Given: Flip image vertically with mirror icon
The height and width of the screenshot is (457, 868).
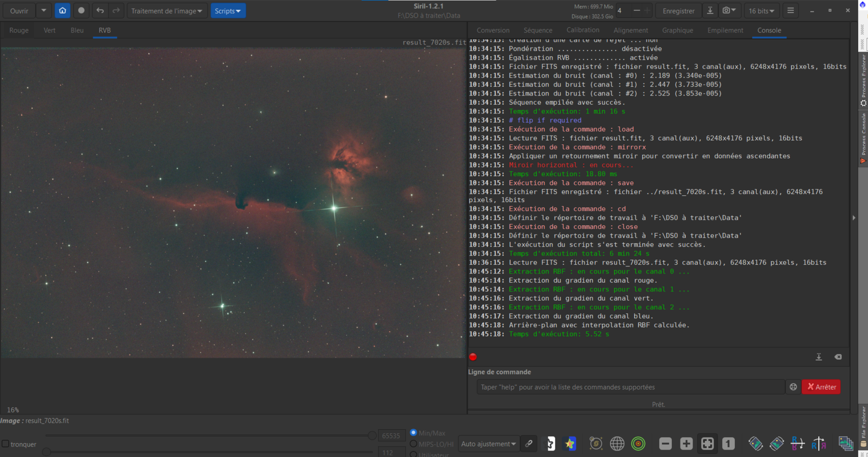Looking at the screenshot, I should point(797,444).
